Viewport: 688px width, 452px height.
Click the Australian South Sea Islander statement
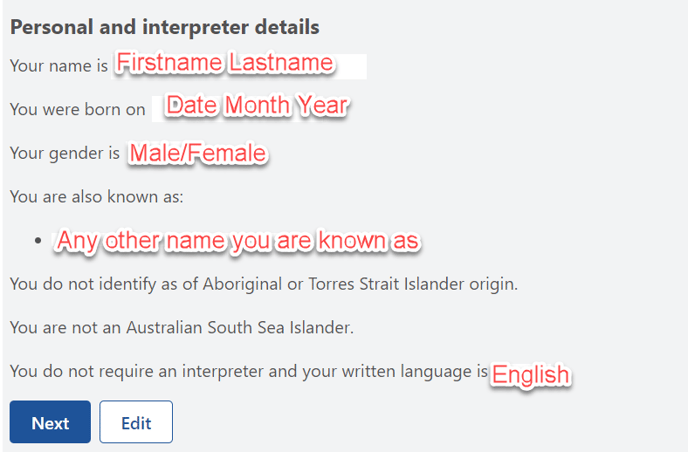pos(182,327)
